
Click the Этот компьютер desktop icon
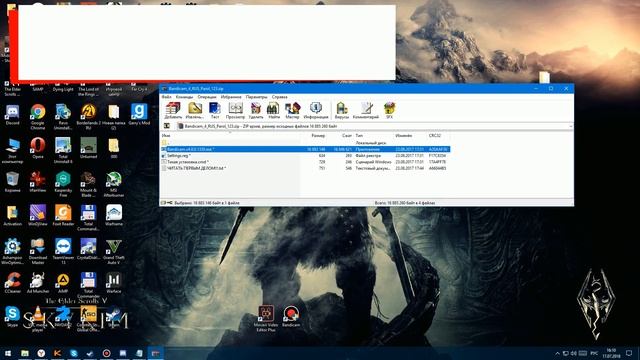click(x=12, y=151)
